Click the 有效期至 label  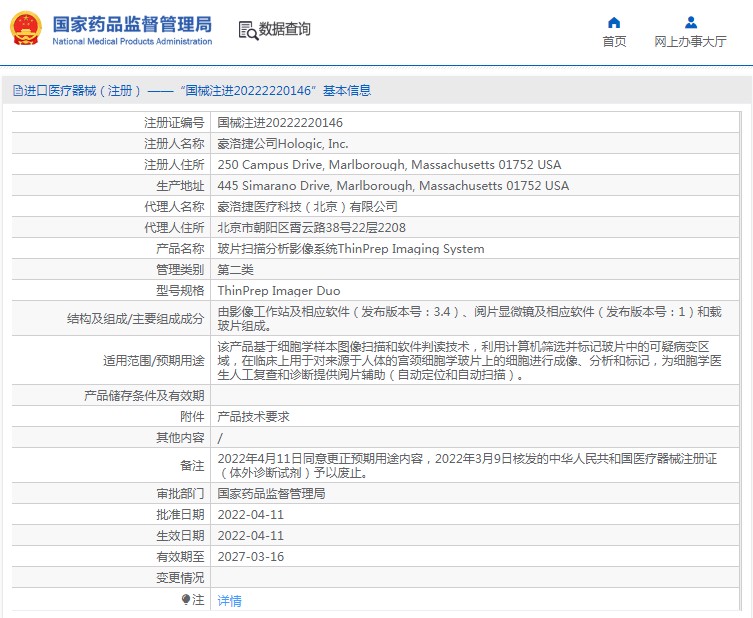(x=180, y=557)
